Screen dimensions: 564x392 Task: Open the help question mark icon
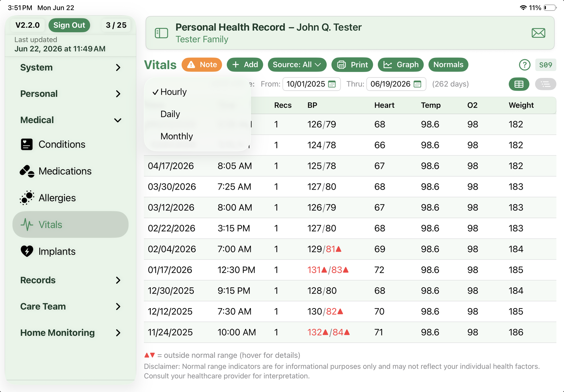point(525,65)
